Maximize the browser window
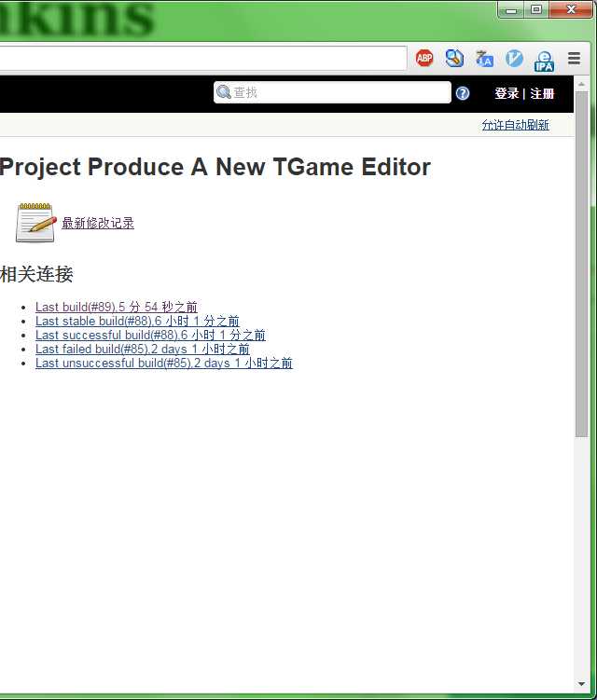 pyautogui.click(x=536, y=10)
